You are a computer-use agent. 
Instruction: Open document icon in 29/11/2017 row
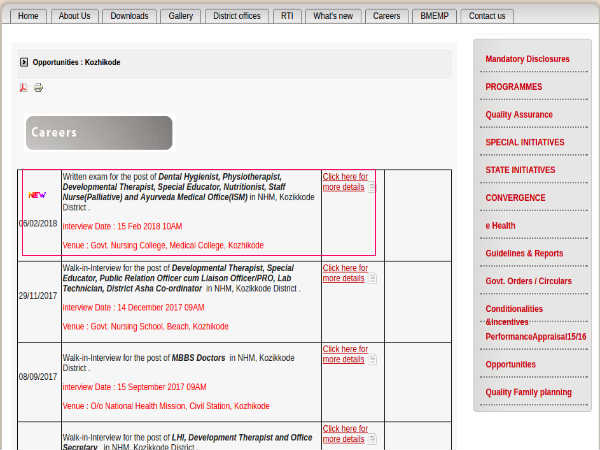point(372,278)
